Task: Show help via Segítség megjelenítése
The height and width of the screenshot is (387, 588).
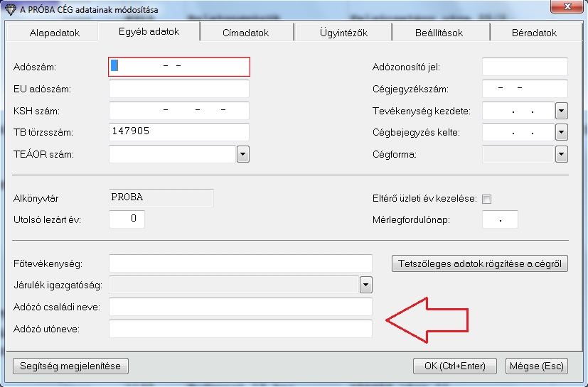Action: tap(70, 366)
